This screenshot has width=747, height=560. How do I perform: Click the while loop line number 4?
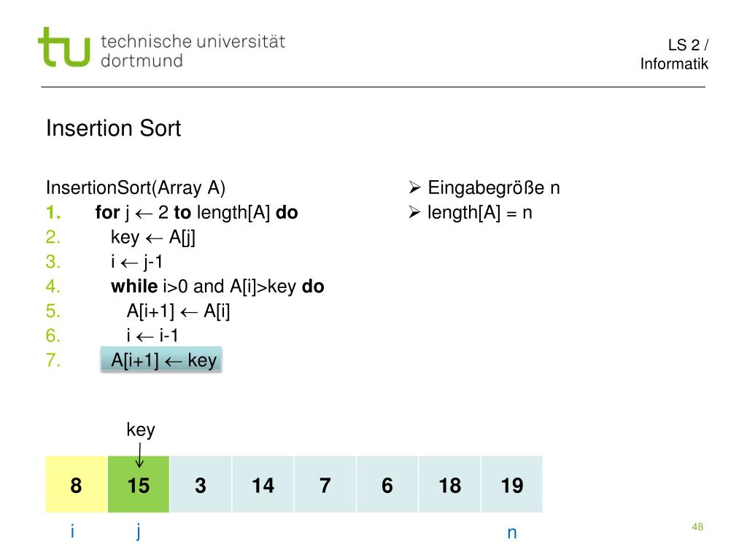(x=53, y=286)
